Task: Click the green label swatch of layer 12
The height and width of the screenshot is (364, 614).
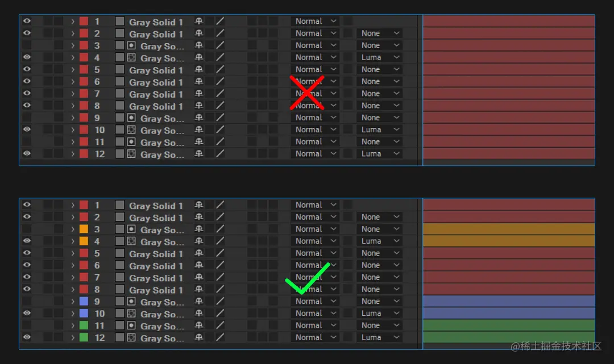Action: coord(84,337)
